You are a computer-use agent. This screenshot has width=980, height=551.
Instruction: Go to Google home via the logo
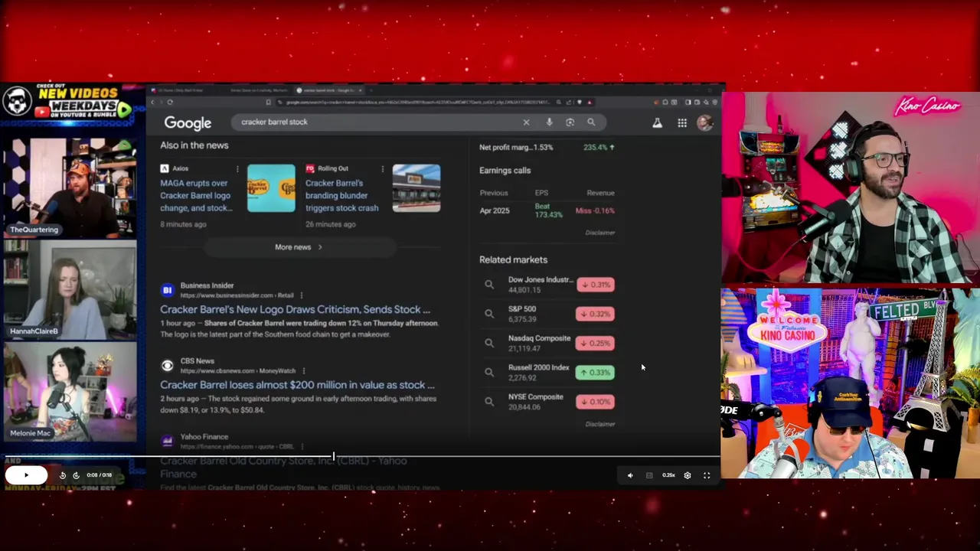[x=188, y=123]
